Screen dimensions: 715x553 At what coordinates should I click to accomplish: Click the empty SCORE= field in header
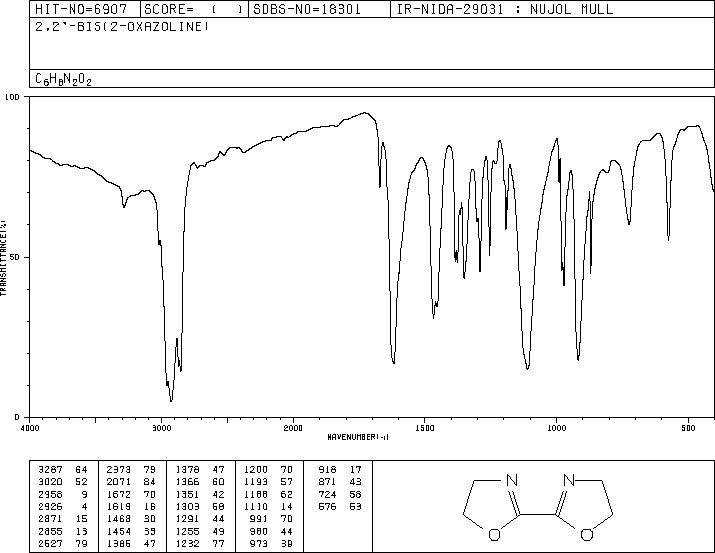[194, 9]
